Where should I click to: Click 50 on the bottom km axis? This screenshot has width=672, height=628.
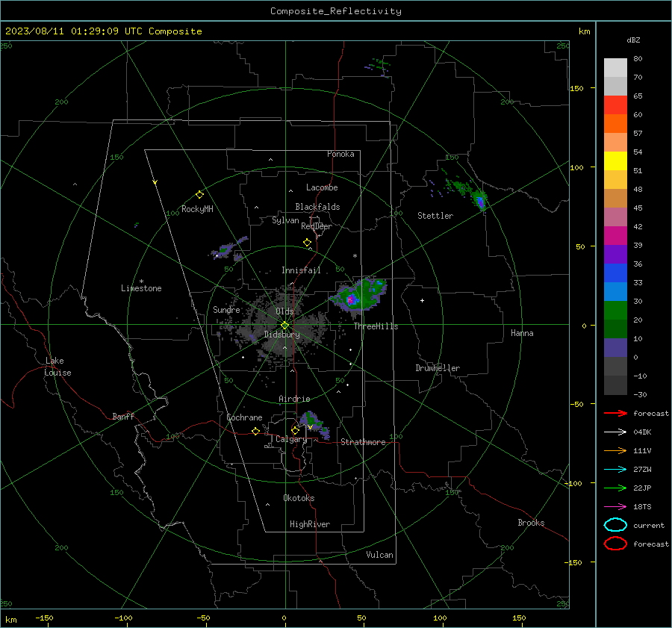tap(361, 618)
